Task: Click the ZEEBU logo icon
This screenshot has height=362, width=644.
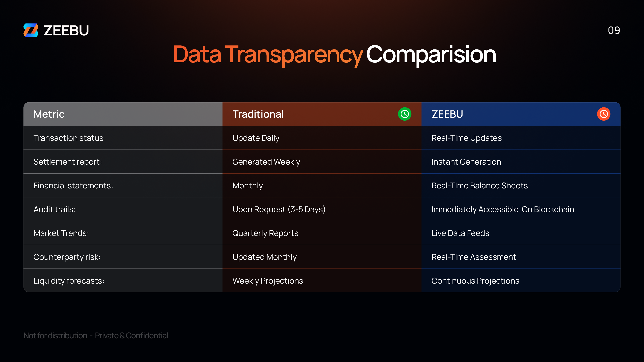Action: pyautogui.click(x=31, y=30)
